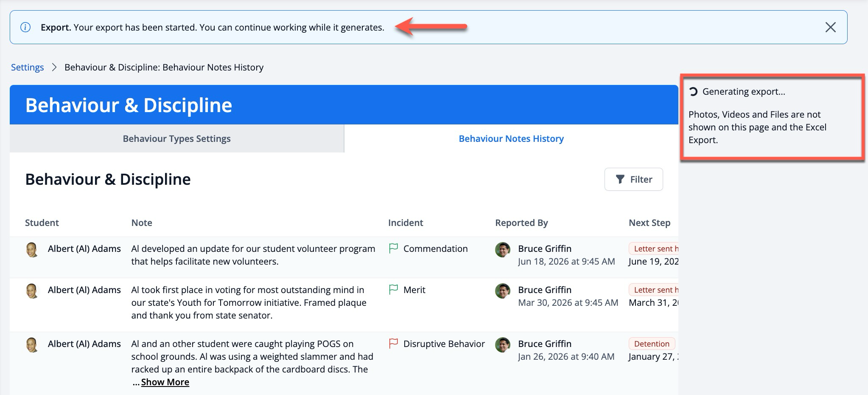Screen dimensions: 868x395
Task: Click the Incident column header
Action: point(405,223)
